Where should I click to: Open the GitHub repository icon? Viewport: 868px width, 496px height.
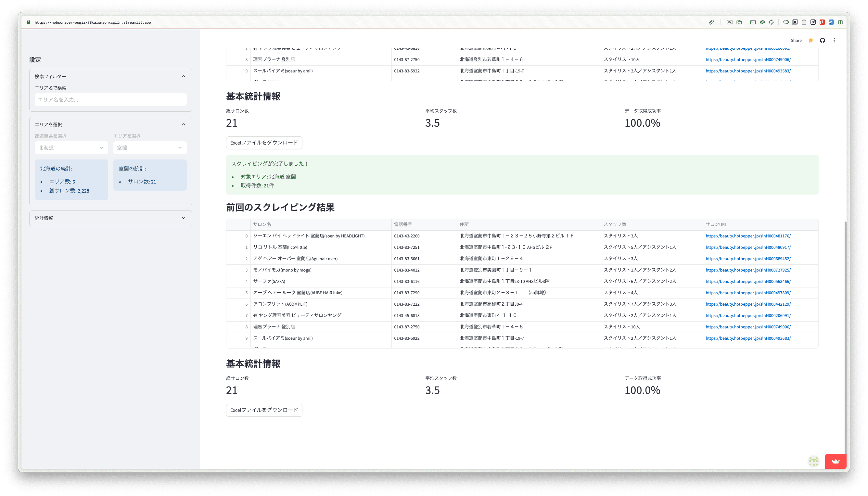[822, 41]
